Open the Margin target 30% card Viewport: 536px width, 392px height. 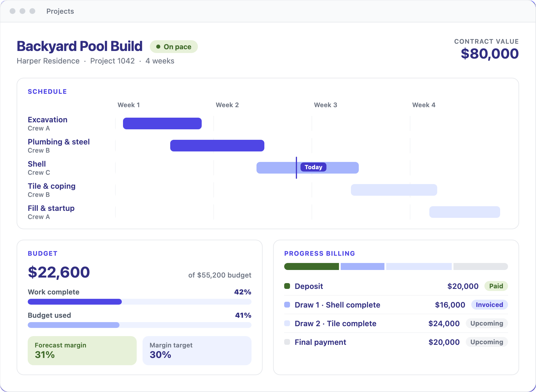tap(197, 351)
